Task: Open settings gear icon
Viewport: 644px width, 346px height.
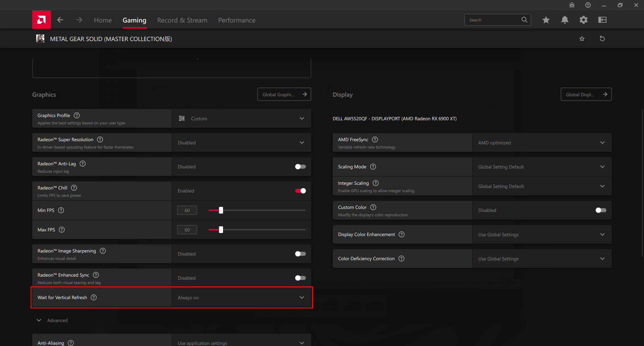Action: click(584, 20)
